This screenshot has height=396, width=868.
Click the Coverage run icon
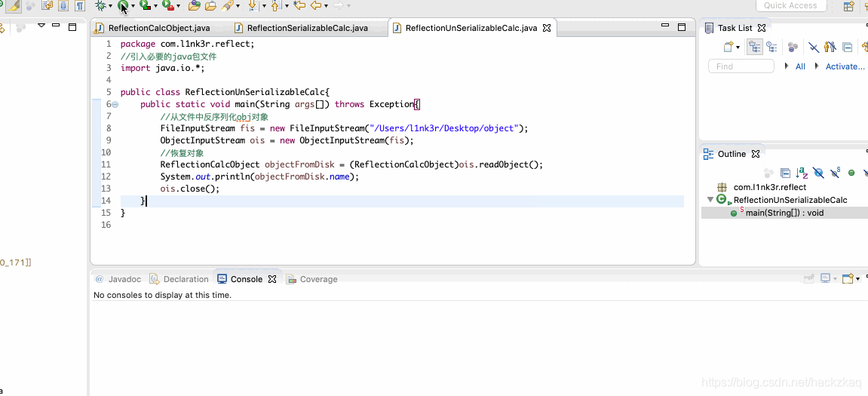(145, 5)
